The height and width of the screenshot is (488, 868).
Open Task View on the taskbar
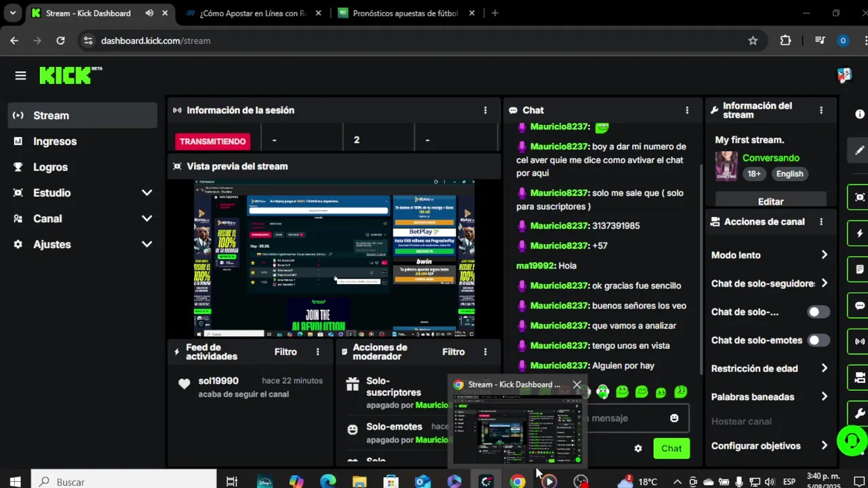[x=232, y=482]
